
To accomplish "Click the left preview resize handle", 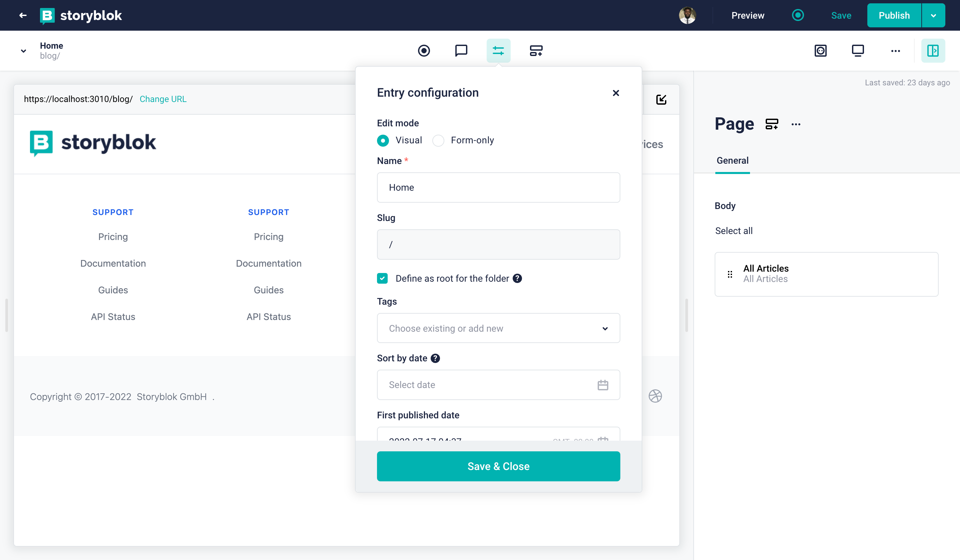I will pyautogui.click(x=6, y=315).
